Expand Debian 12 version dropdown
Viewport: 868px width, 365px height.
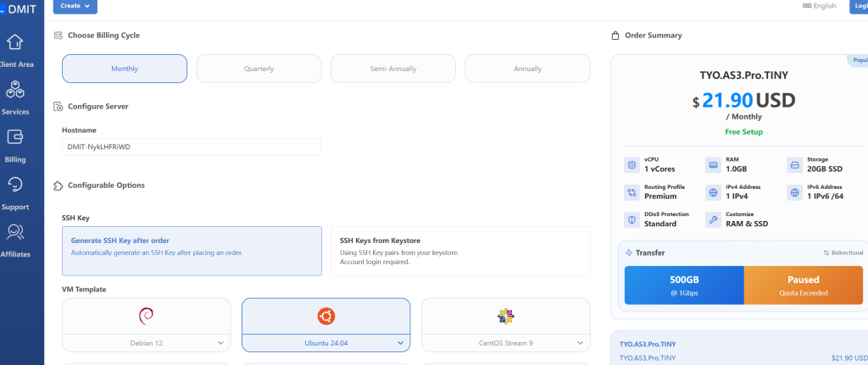tap(146, 343)
